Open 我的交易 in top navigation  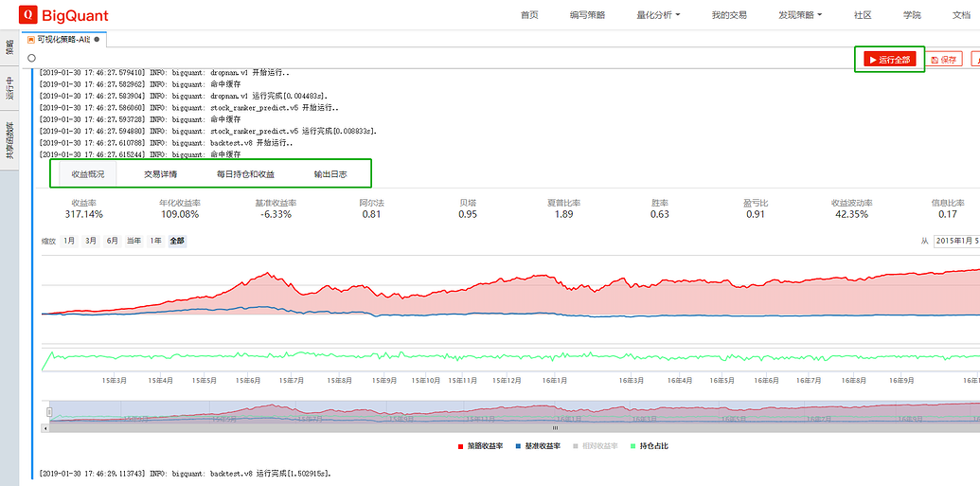(729, 15)
